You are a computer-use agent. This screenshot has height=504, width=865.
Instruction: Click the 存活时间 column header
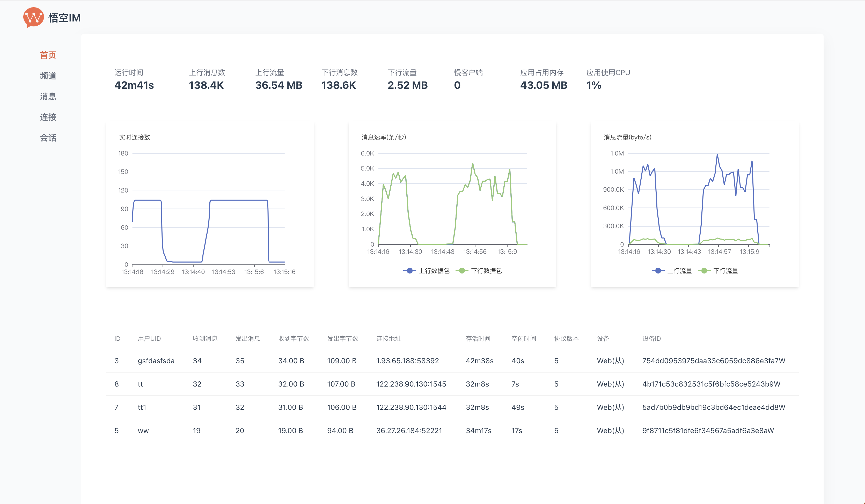[478, 339]
